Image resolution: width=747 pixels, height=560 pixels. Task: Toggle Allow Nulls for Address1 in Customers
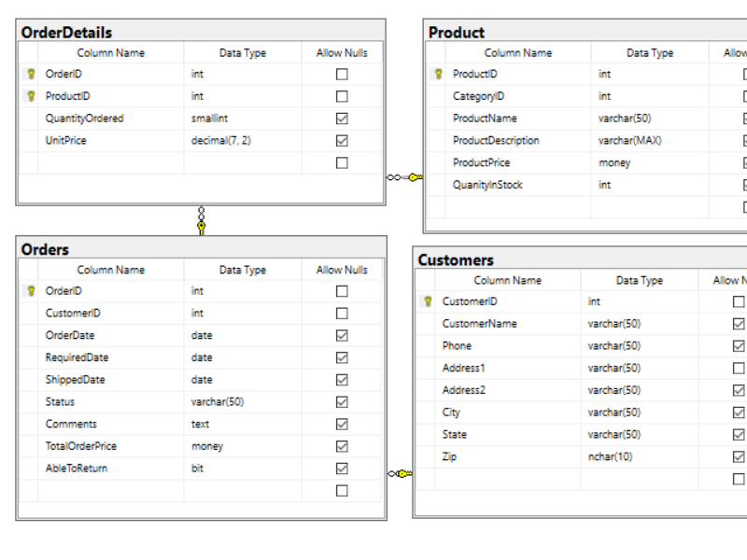(739, 369)
